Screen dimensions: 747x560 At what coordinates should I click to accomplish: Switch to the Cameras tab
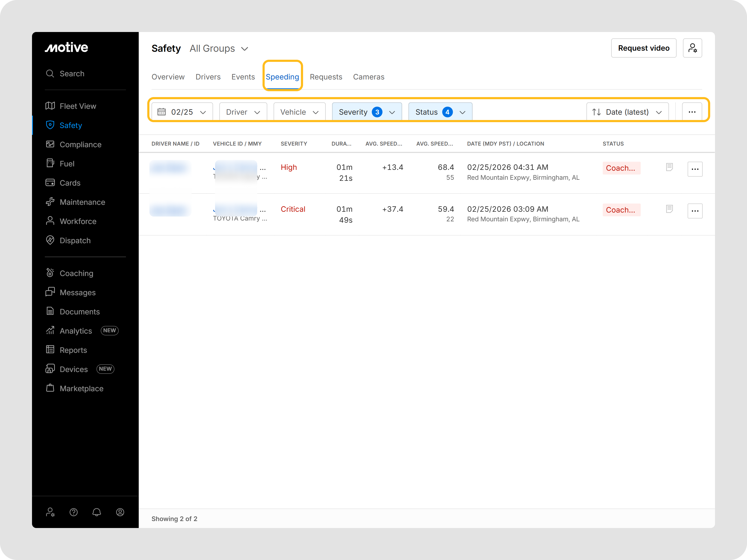click(x=368, y=77)
